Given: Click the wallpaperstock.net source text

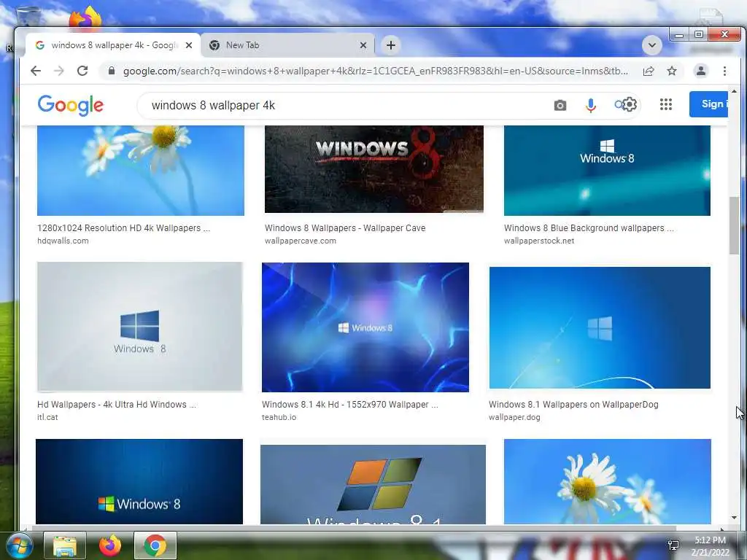Looking at the screenshot, I should pos(539,241).
